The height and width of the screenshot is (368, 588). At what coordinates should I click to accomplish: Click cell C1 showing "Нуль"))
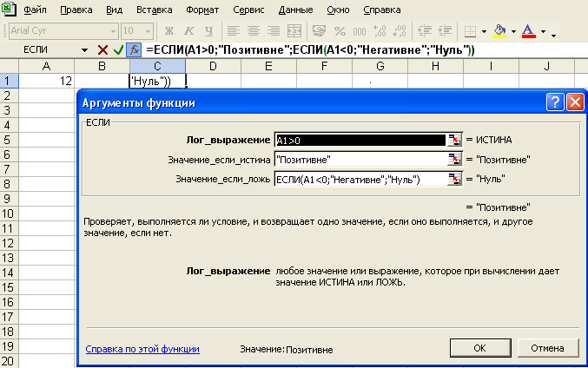[x=157, y=81]
